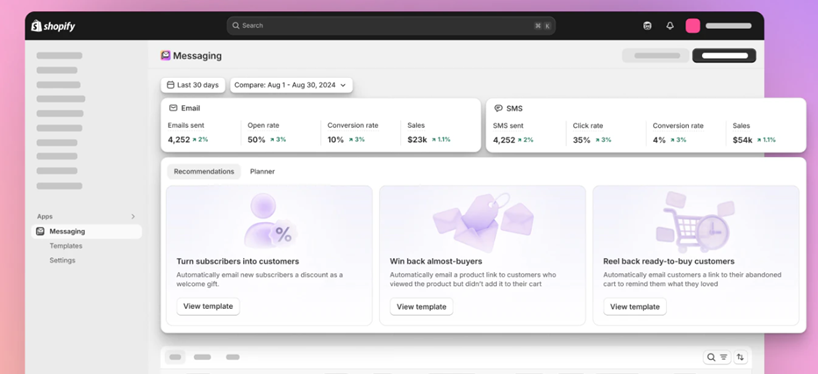Click the Emails sent value 4,252

pos(179,140)
